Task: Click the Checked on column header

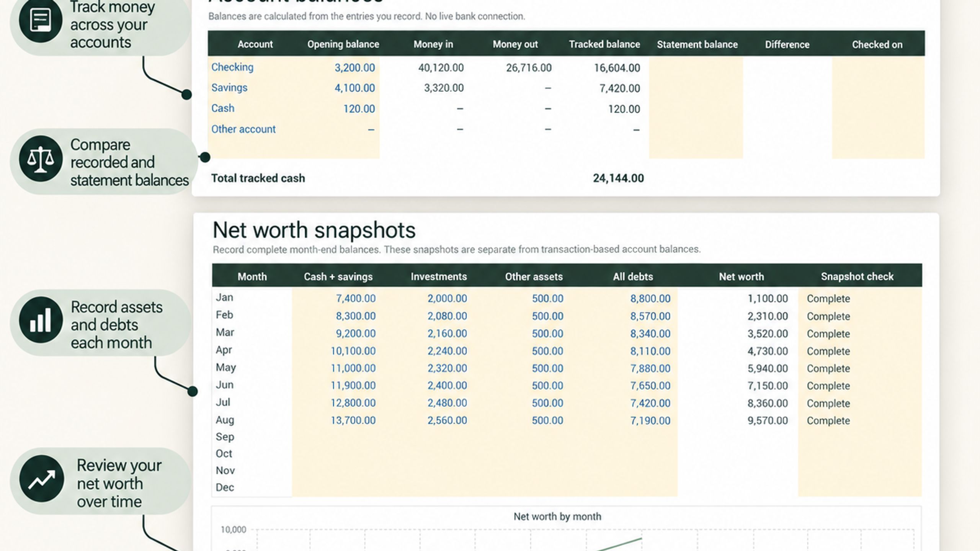Action: click(x=877, y=44)
